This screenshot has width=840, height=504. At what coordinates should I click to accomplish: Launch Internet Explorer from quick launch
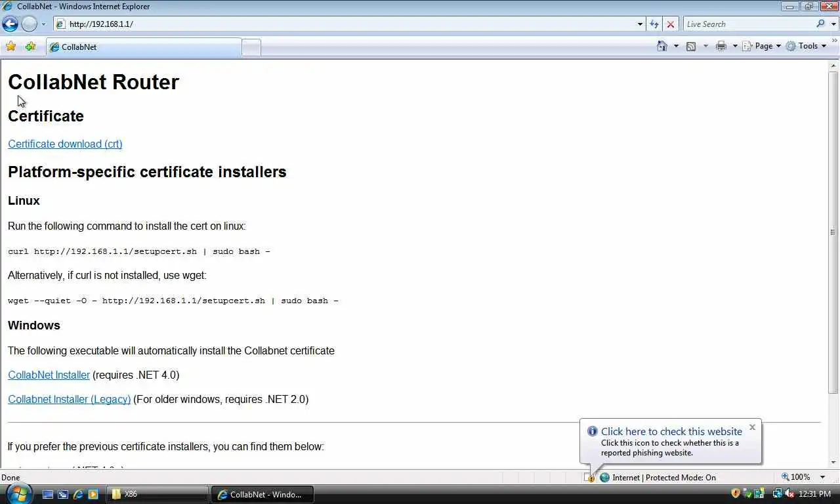point(78,494)
